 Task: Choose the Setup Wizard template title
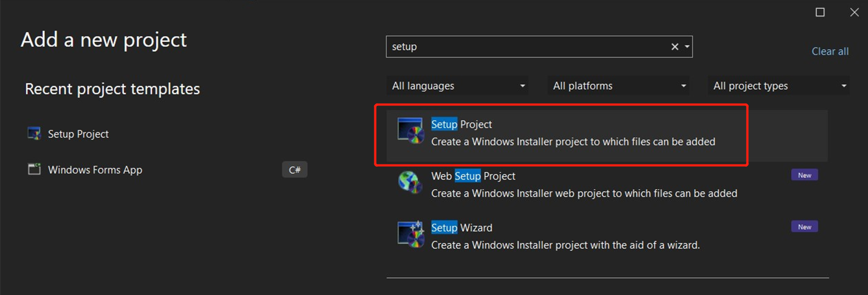pos(461,228)
